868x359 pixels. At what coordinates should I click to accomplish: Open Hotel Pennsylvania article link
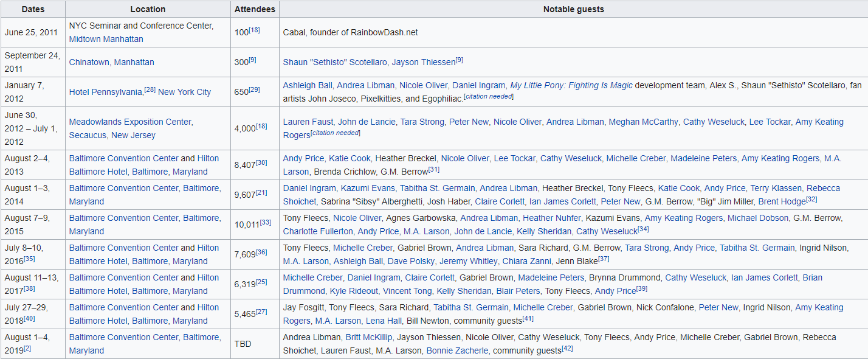tap(106, 92)
